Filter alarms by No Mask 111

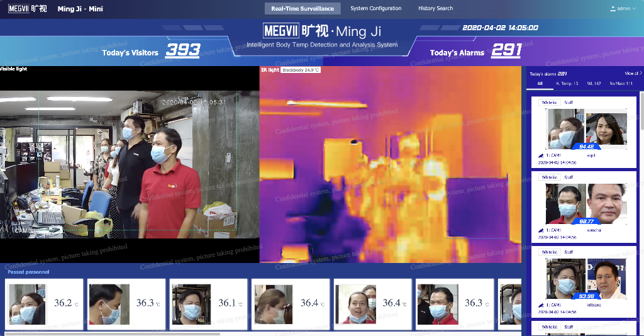(x=621, y=84)
